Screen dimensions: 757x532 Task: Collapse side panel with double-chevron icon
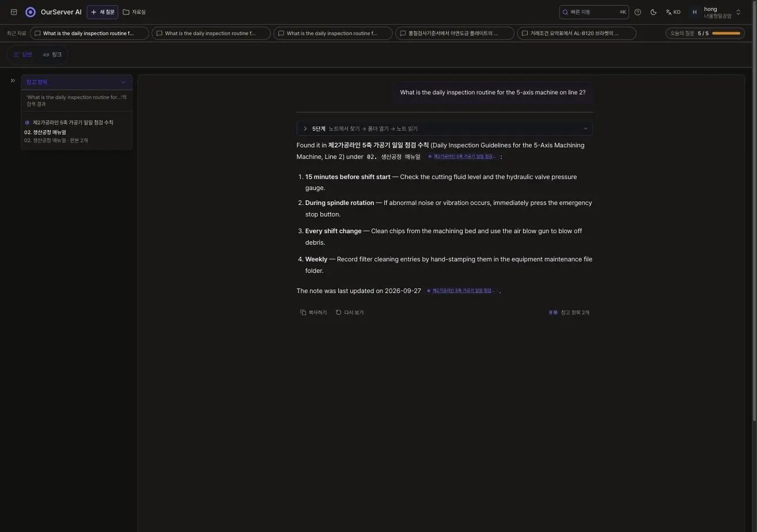coord(13,81)
